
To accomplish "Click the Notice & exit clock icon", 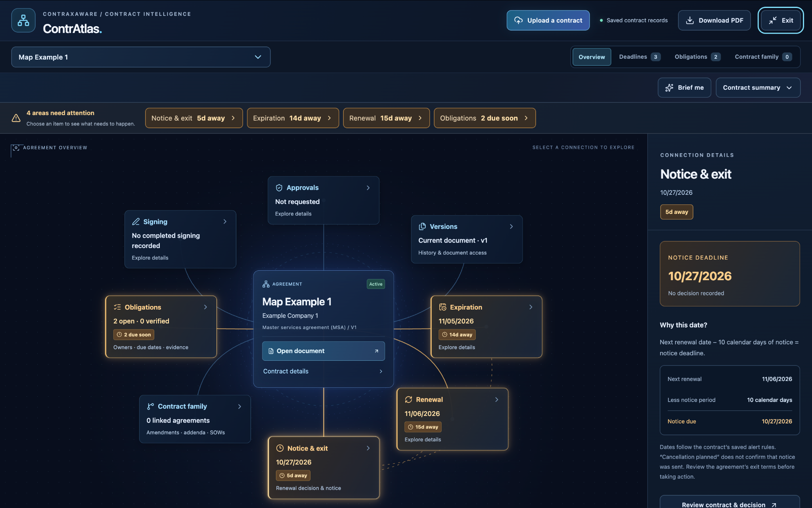I will 280,448.
